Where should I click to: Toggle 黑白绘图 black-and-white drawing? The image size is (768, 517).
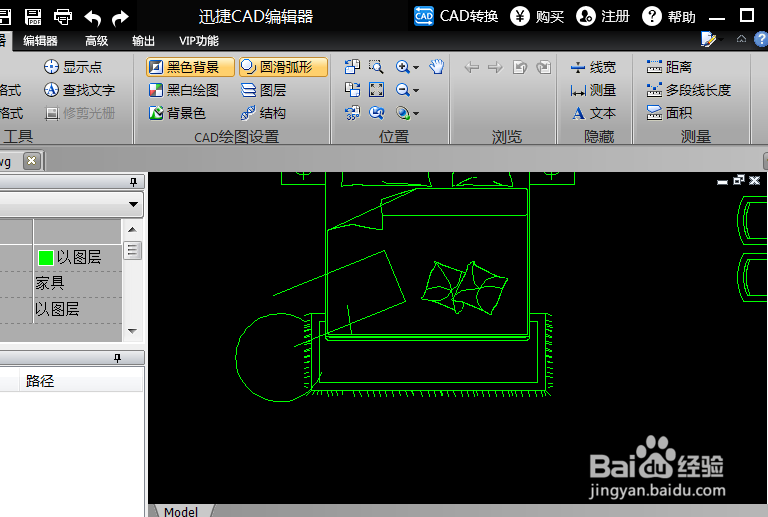click(184, 90)
